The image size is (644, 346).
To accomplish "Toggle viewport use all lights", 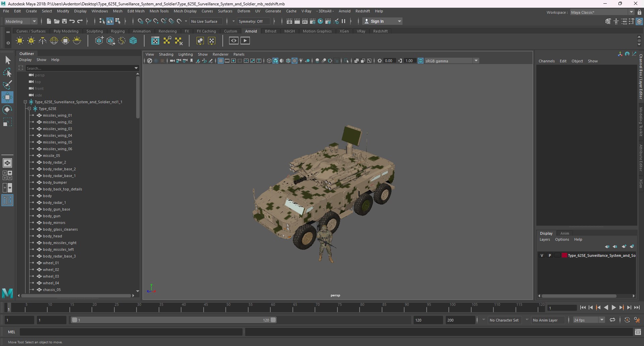I will [x=301, y=61].
